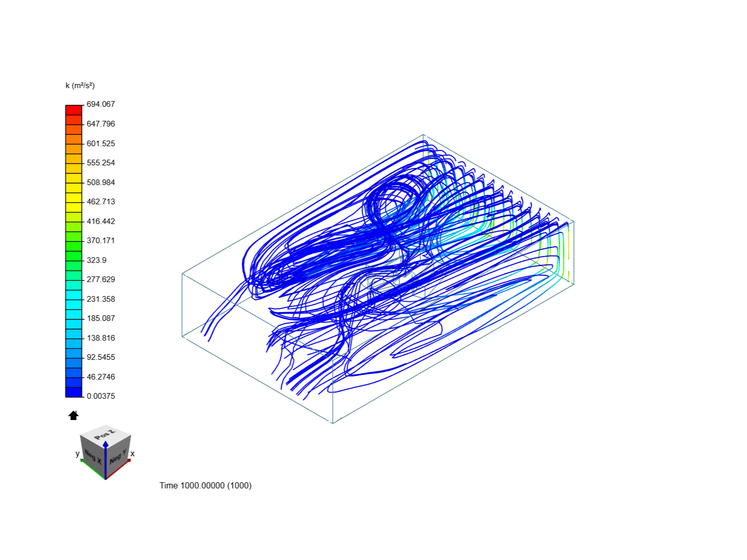Click the red X axis arrow tip
This screenshot has width=747, height=560.
pos(128,460)
